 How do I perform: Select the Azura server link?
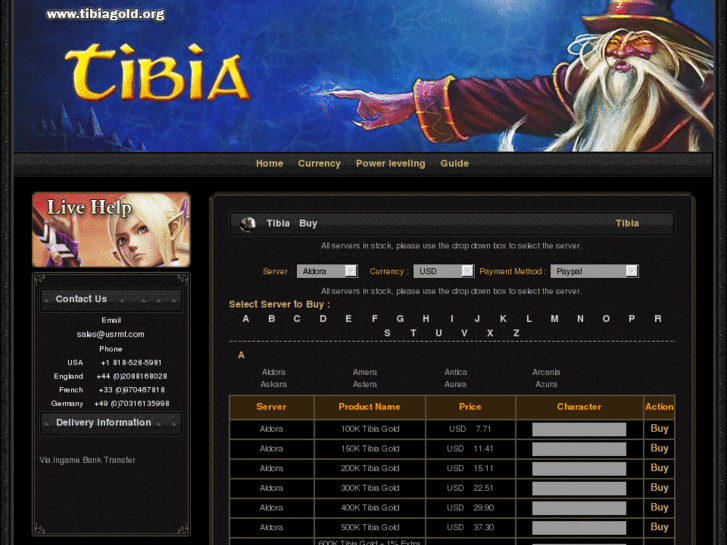[x=546, y=384]
